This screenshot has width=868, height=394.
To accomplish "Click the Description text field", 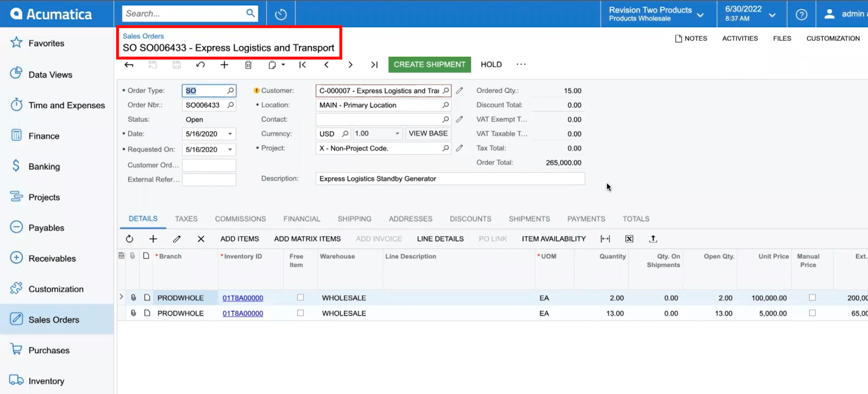I will pos(450,179).
